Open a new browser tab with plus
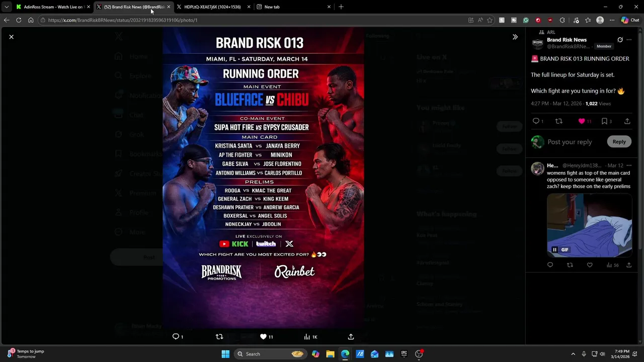Screen dimensions: 644x362 (x=341, y=7)
